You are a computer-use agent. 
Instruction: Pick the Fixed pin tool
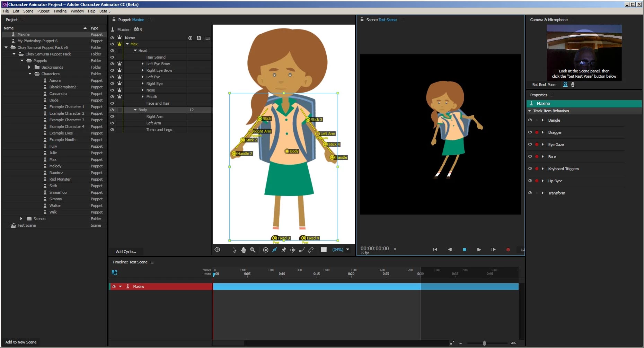tap(283, 250)
